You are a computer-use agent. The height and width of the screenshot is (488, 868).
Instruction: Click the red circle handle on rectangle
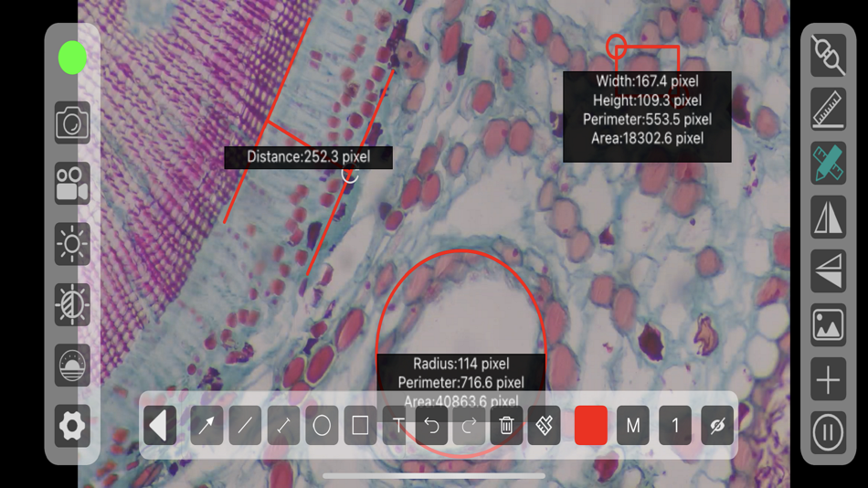(616, 47)
